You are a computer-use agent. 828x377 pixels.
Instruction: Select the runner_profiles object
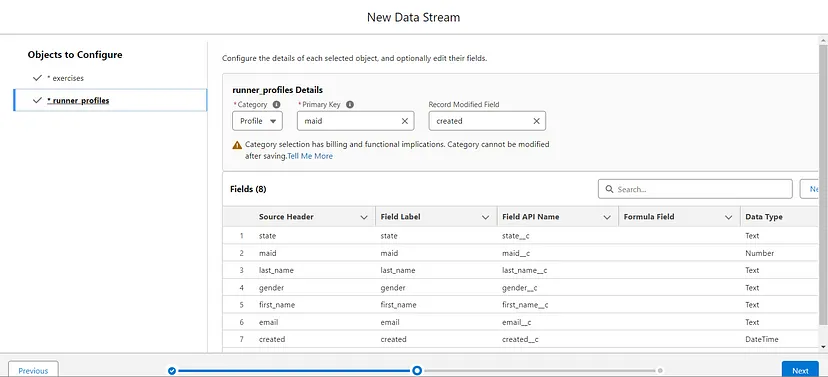click(x=110, y=100)
